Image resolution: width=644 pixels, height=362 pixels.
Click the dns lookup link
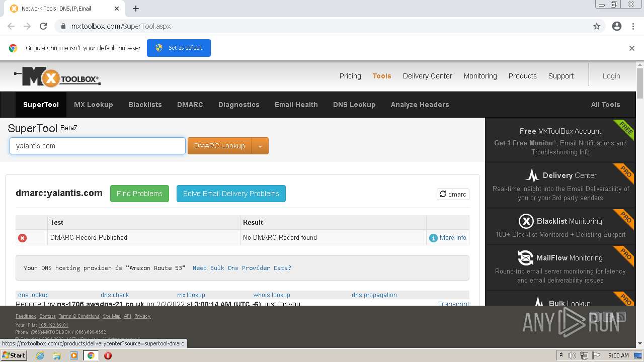click(33, 295)
